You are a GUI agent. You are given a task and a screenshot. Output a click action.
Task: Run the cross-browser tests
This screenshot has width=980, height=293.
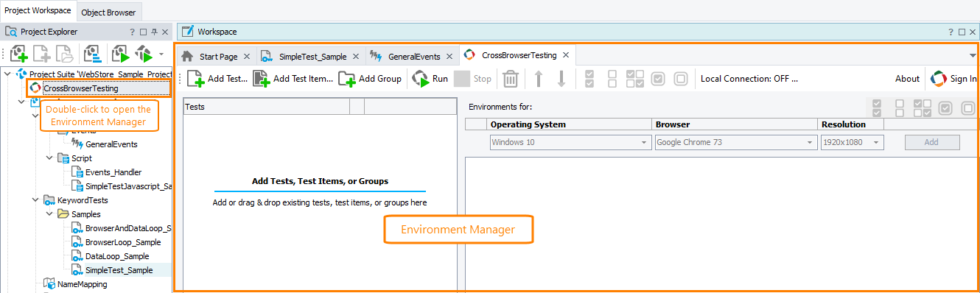[430, 79]
